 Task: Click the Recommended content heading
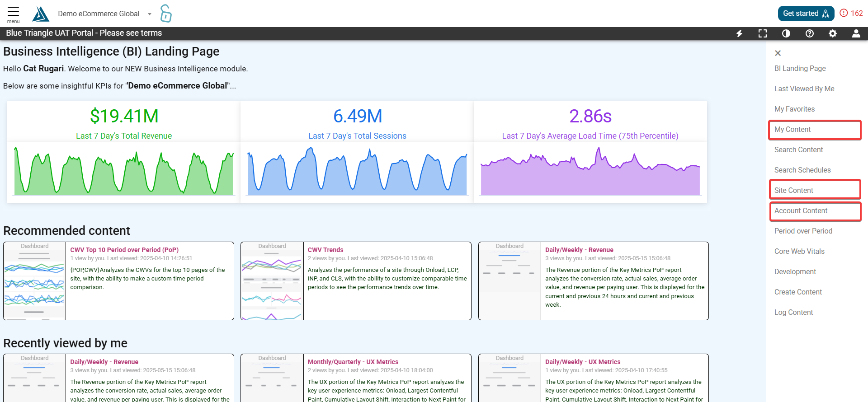[66, 231]
